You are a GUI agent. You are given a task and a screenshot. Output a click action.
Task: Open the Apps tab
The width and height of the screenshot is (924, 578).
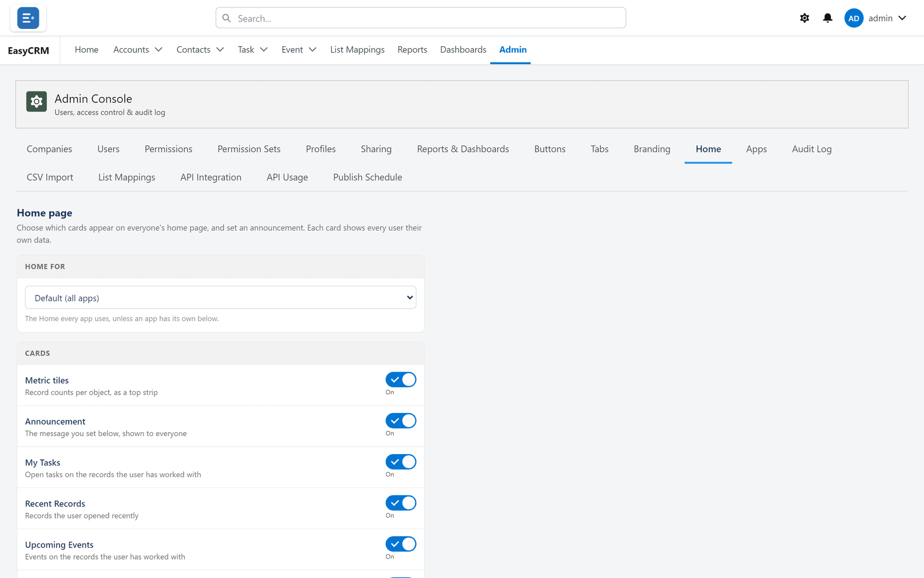tap(756, 149)
